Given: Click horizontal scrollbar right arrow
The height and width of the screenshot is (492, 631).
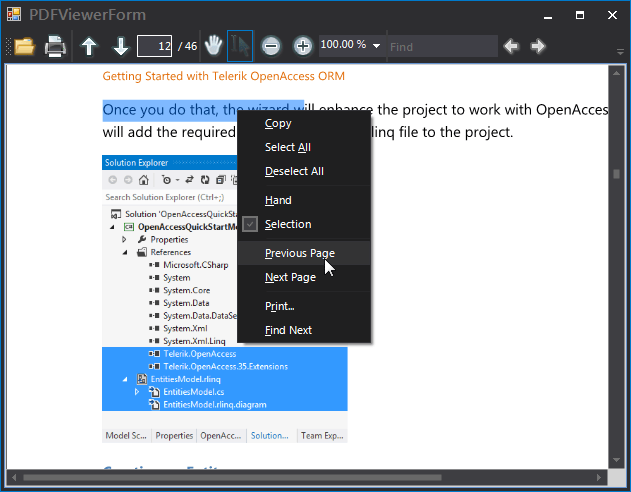Looking at the screenshot, I should [599, 478].
